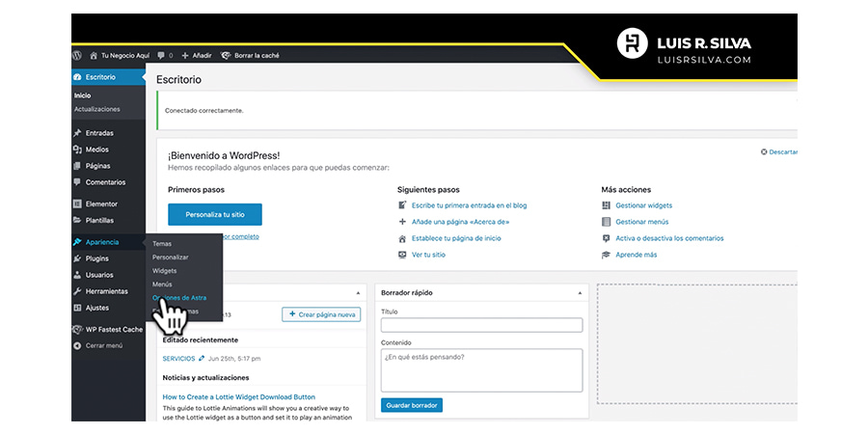Click Crear página nueva button
The width and height of the screenshot is (868, 434).
click(321, 314)
